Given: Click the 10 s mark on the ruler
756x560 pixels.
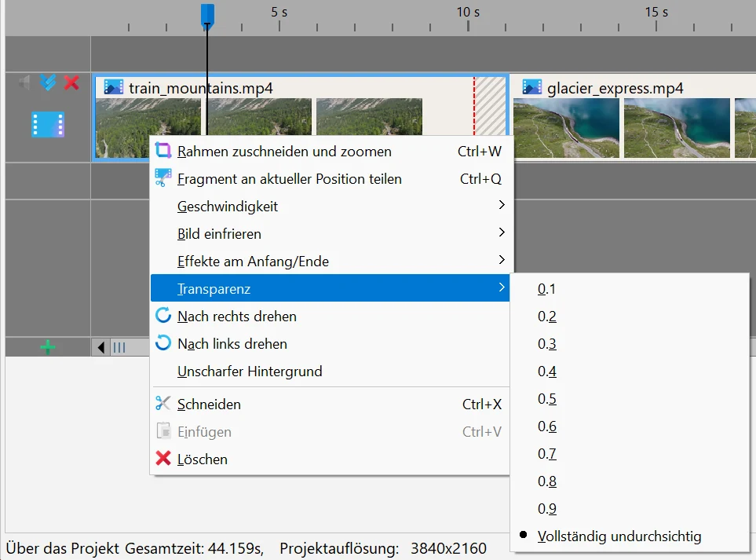Looking at the screenshot, I should (x=468, y=12).
